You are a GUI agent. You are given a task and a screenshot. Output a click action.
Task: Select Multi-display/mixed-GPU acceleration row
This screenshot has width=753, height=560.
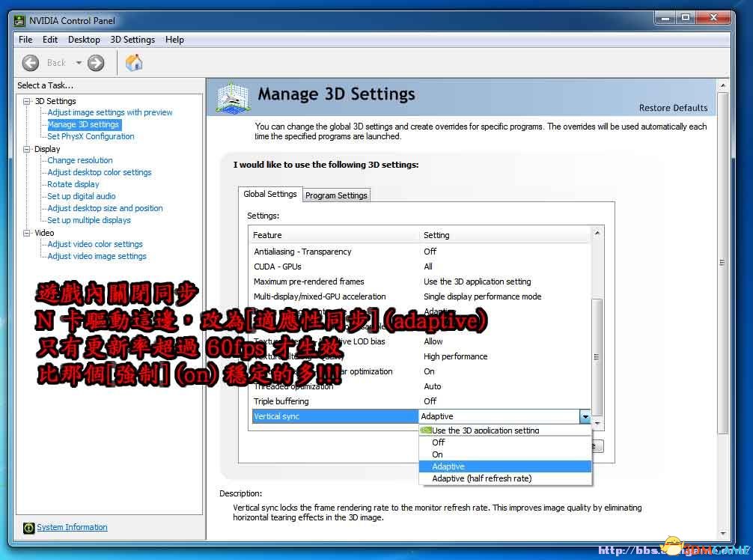[421, 296]
